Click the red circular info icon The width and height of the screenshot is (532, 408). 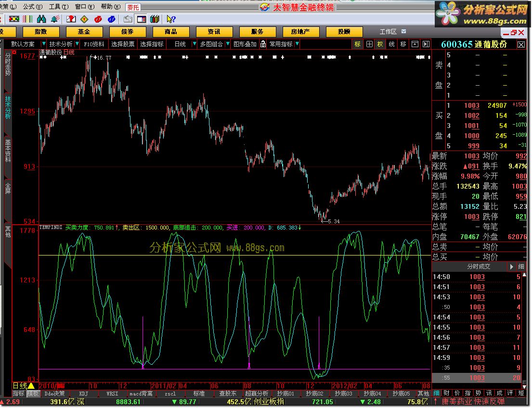(x=98, y=19)
